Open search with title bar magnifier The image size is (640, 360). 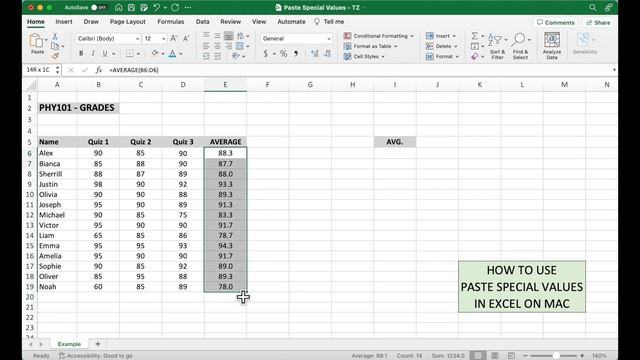(593, 7)
